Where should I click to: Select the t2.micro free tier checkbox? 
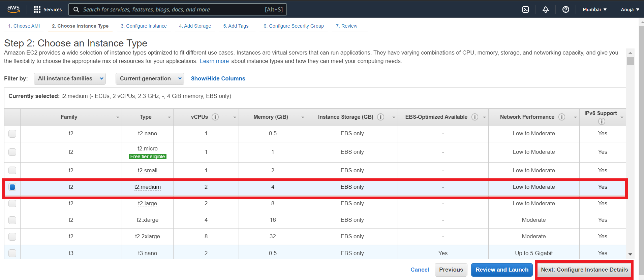click(12, 152)
